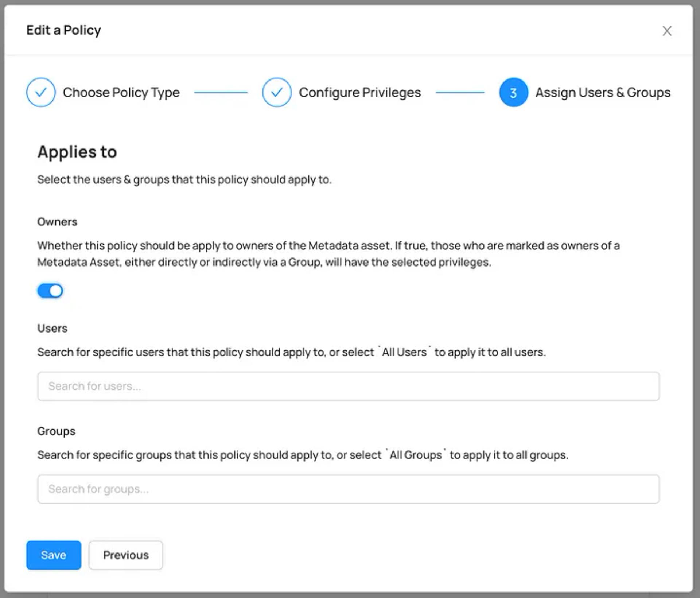
Task: Focus the Search for users field
Action: point(348,386)
